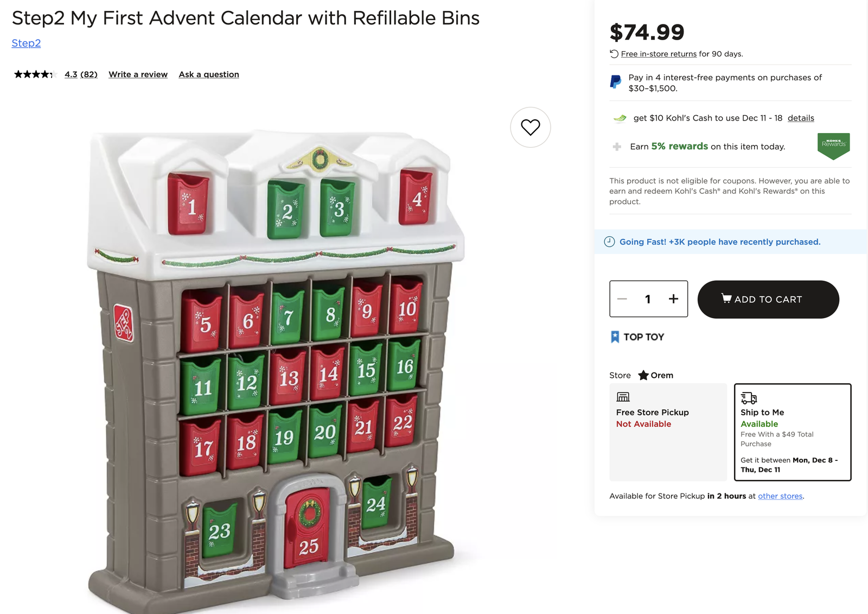Click the Ask a question link
The width and height of the screenshot is (868, 614).
click(209, 74)
